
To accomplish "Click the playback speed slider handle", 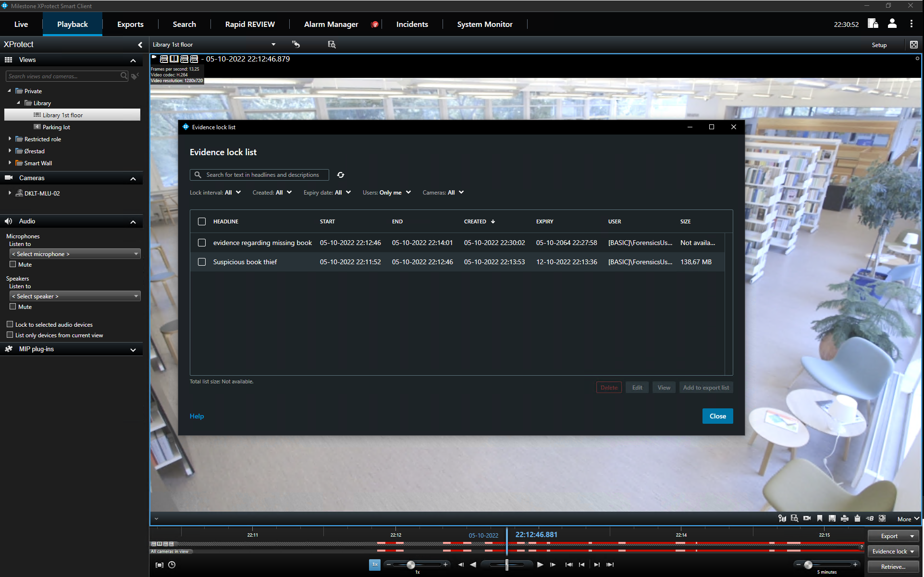I will tap(411, 565).
